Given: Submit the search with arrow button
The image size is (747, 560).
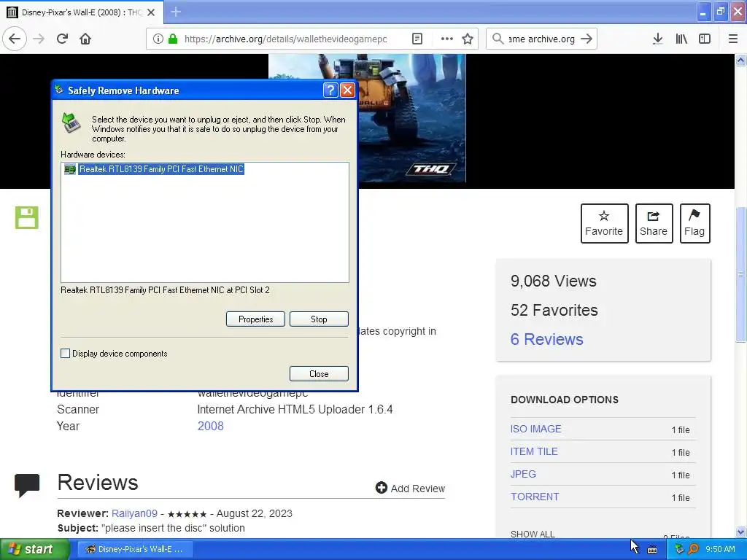Looking at the screenshot, I should click(x=587, y=39).
